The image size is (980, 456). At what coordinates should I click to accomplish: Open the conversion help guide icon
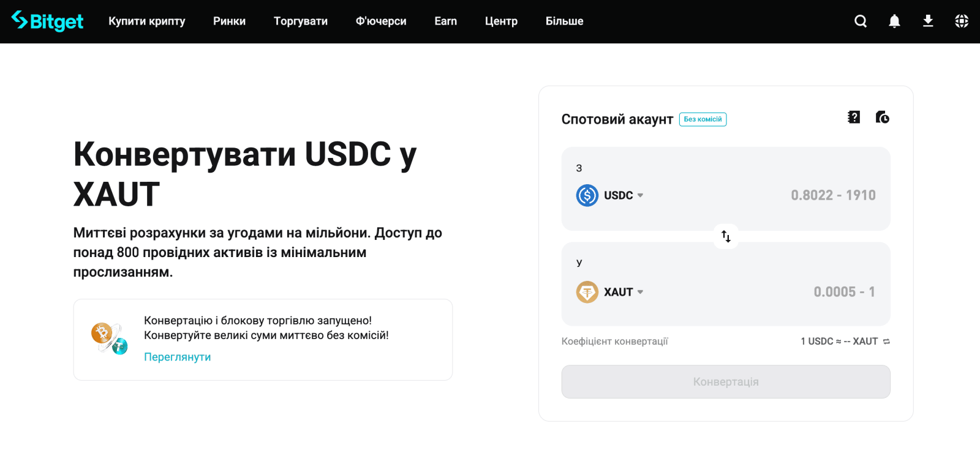click(x=854, y=117)
